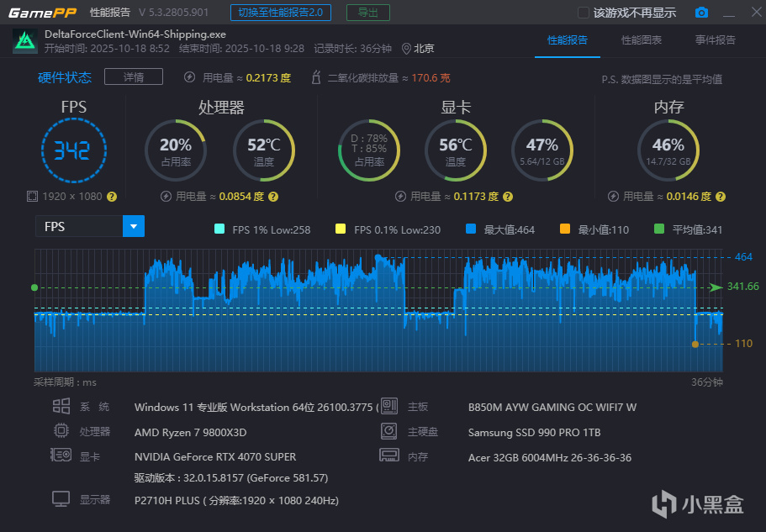The height and width of the screenshot is (532, 766).
Task: Switch to the 性能图表 tab
Action: coord(641,40)
